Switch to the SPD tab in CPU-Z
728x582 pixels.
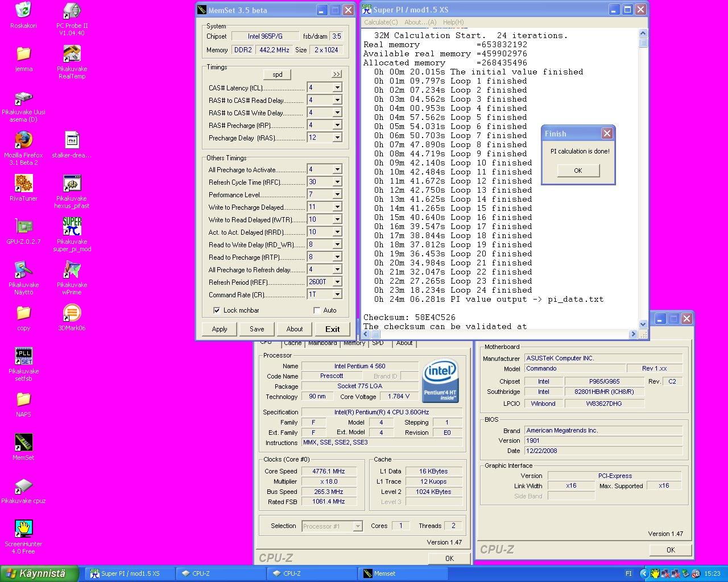pyautogui.click(x=378, y=343)
